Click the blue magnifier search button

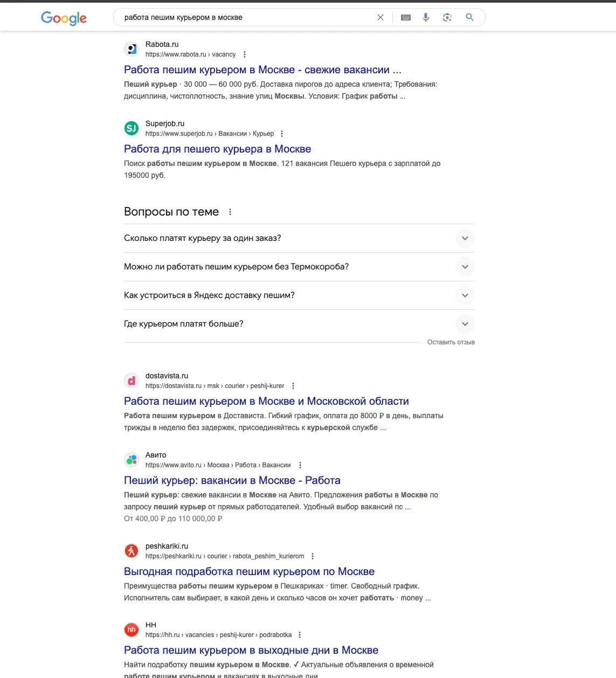(470, 17)
